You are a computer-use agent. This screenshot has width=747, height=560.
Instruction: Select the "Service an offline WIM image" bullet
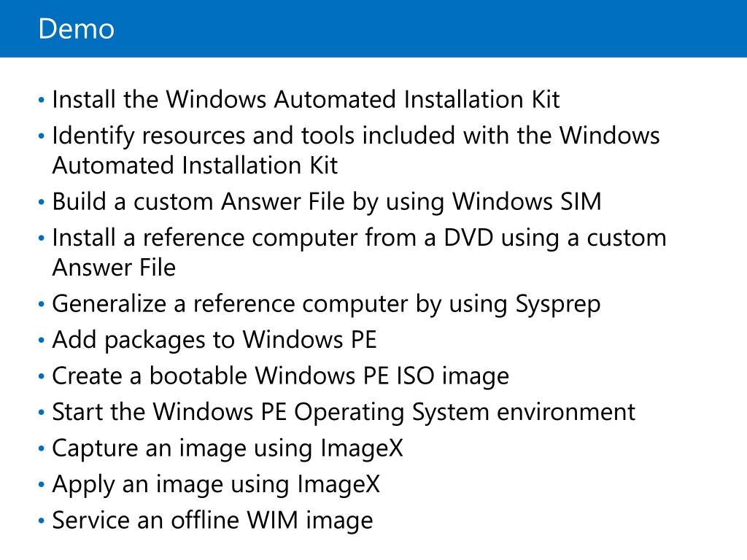coord(212,521)
